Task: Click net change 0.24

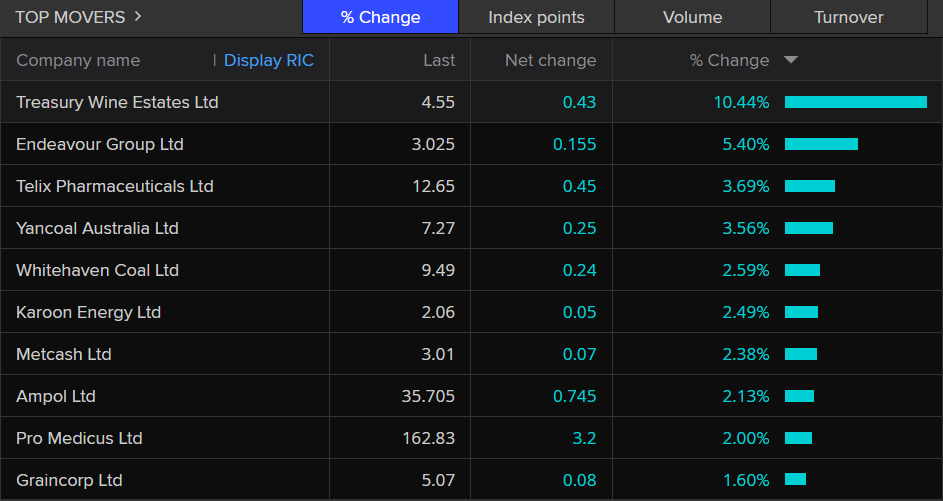Action: [x=579, y=270]
